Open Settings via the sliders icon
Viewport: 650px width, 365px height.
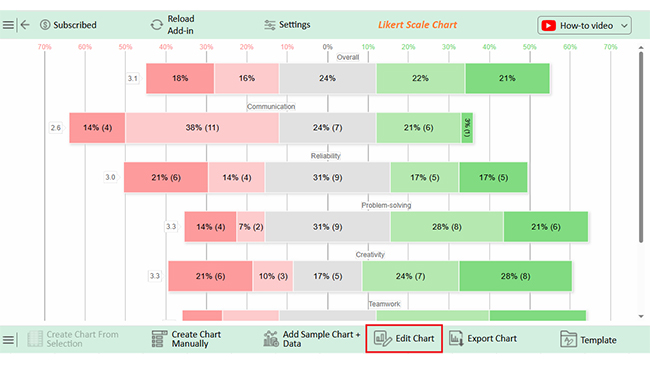[x=270, y=25]
